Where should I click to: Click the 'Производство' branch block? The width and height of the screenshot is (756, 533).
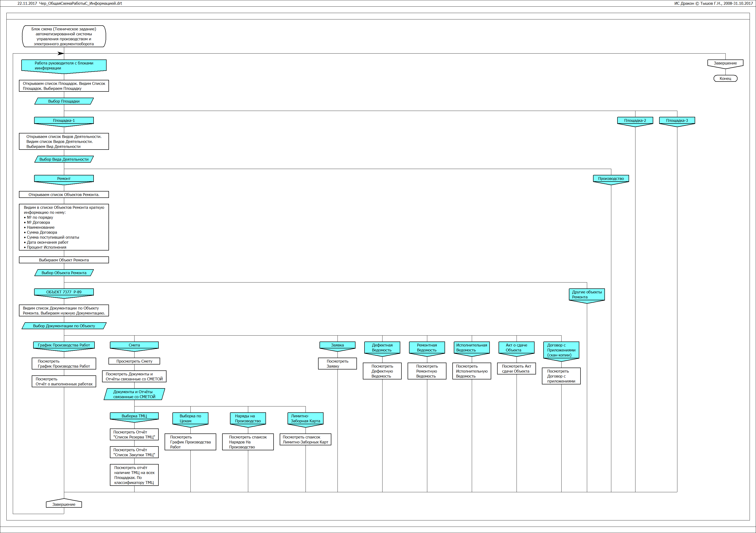611,178
